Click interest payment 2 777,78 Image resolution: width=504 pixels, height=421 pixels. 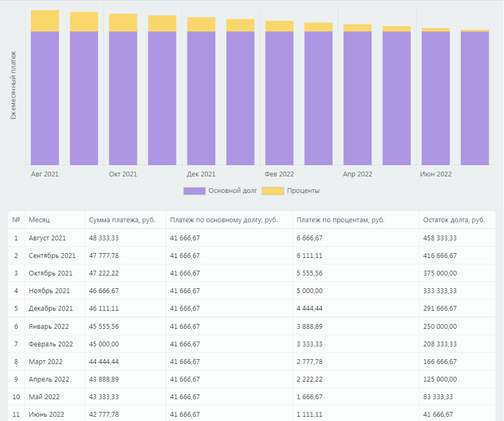coord(310,361)
